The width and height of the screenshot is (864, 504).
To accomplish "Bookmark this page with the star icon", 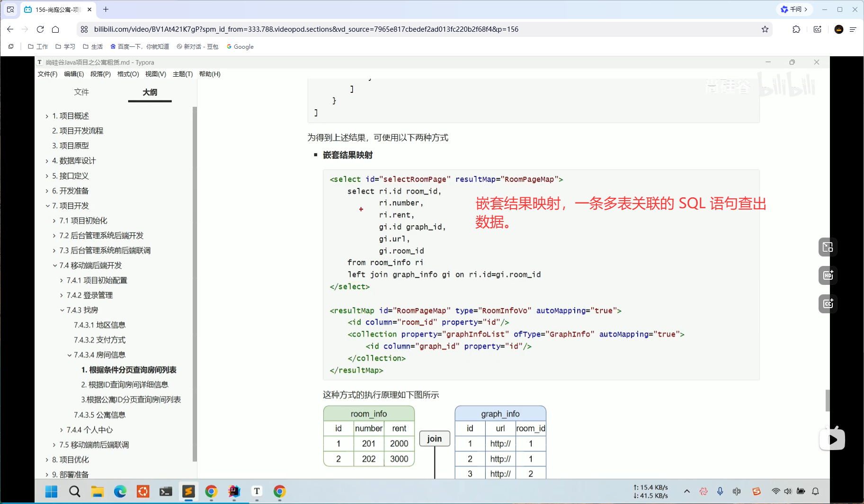I will (x=765, y=29).
